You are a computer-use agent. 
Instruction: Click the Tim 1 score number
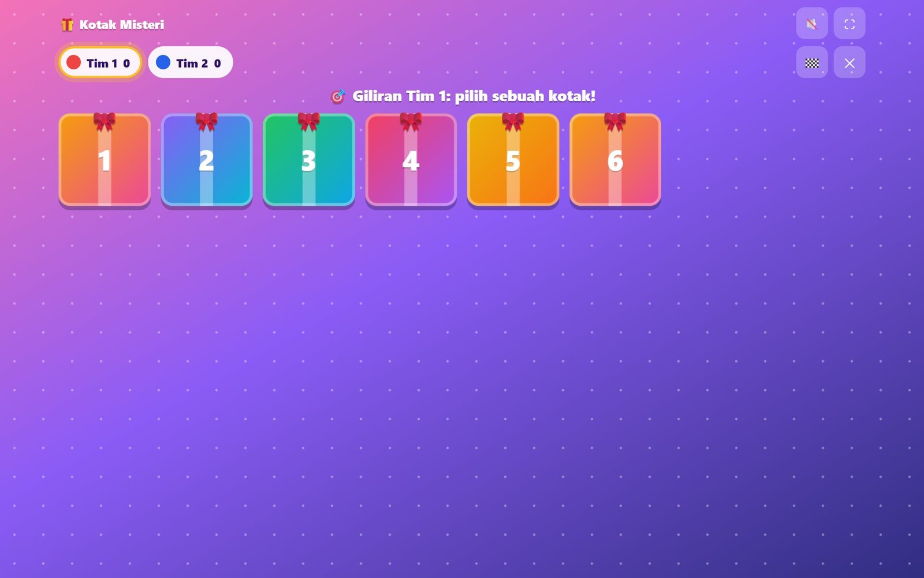coord(126,64)
